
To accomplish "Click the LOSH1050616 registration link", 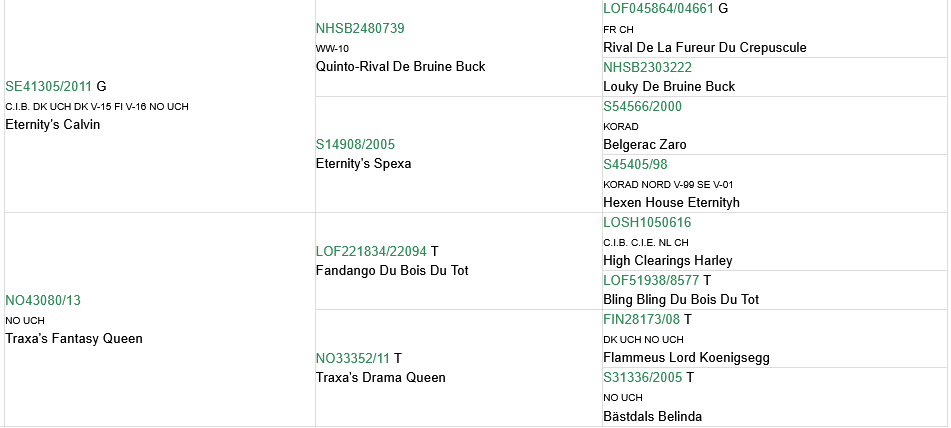I will click(647, 222).
